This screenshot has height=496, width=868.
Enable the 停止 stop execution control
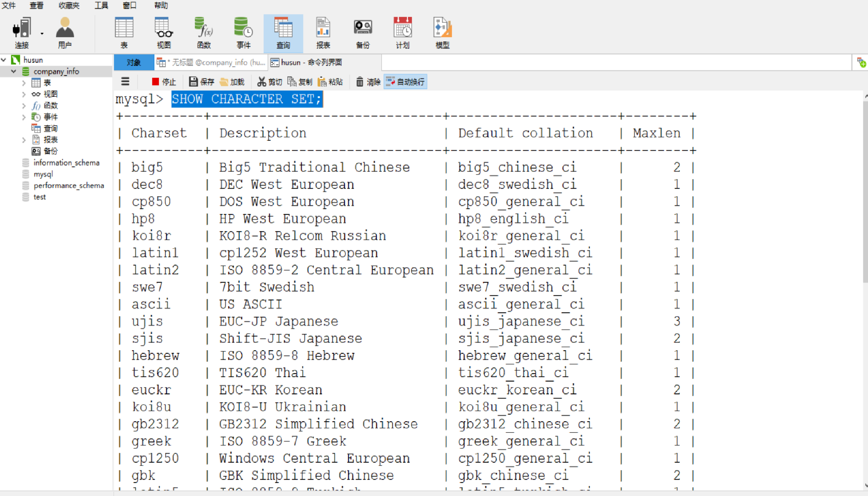point(164,81)
